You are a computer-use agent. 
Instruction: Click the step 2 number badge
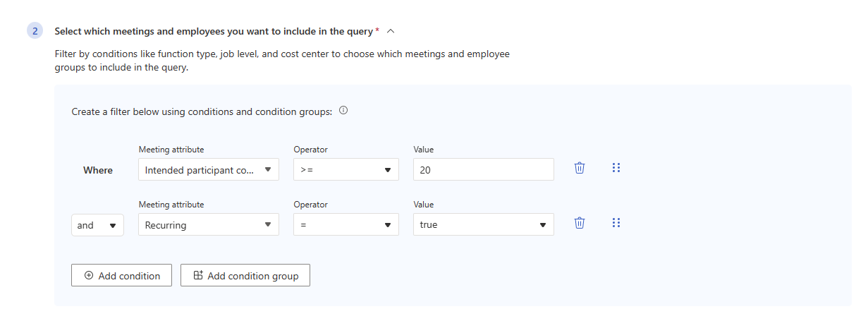[x=35, y=31]
